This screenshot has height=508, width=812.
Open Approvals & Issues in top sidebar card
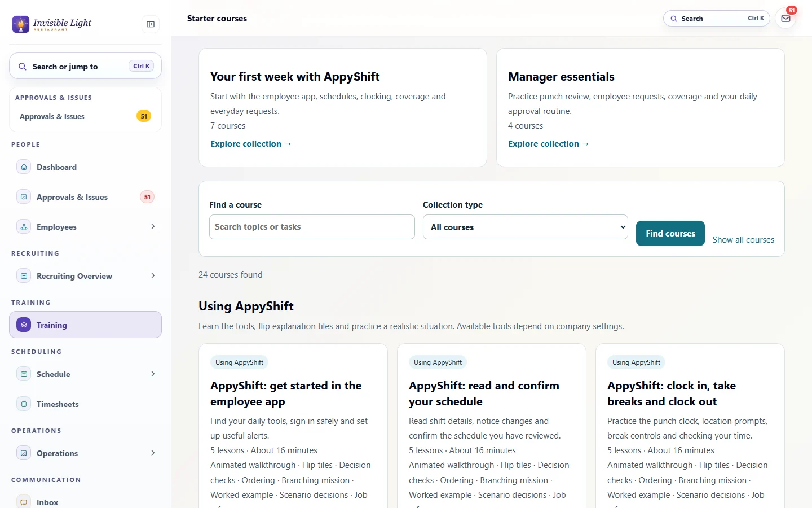[x=85, y=116]
